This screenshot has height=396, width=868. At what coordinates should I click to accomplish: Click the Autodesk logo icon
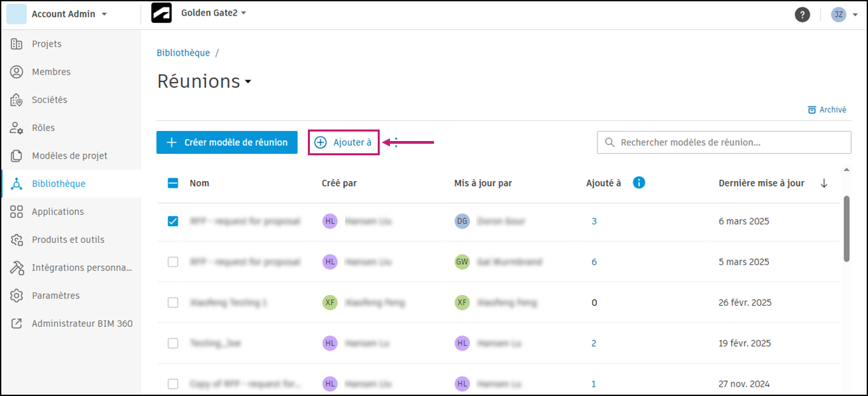(161, 14)
